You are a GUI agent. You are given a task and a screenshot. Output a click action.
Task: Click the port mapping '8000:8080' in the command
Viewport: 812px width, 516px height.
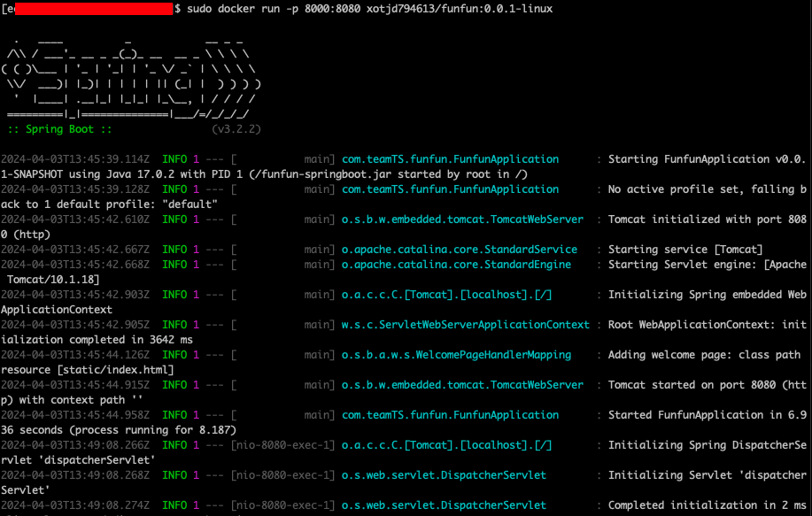coord(332,9)
